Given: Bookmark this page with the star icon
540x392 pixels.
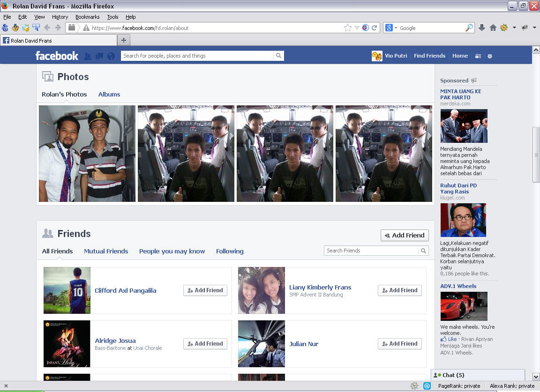Looking at the screenshot, I should tap(348, 28).
